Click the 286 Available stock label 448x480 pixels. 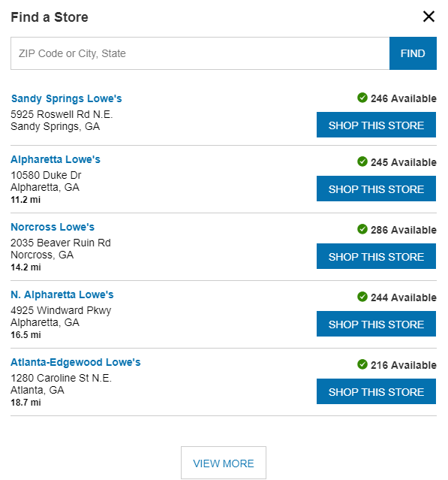[x=404, y=230]
